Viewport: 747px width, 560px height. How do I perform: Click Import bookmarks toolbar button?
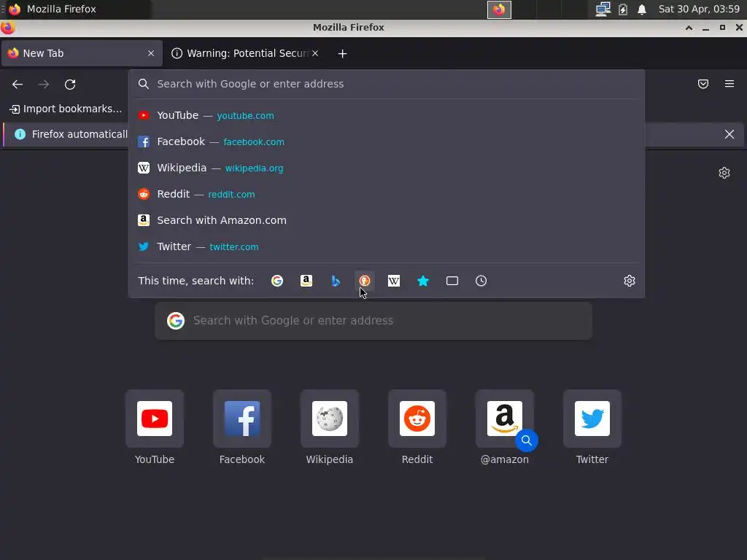66,109
